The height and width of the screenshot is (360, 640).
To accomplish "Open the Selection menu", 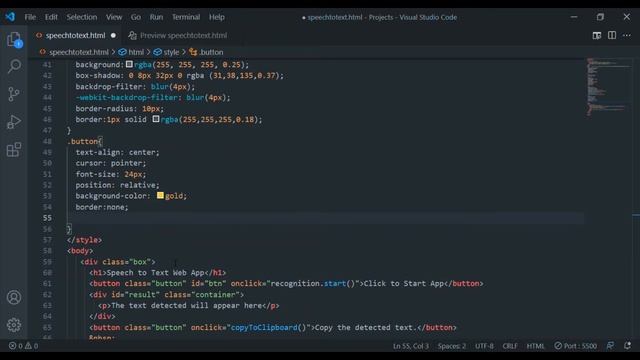I will (82, 17).
